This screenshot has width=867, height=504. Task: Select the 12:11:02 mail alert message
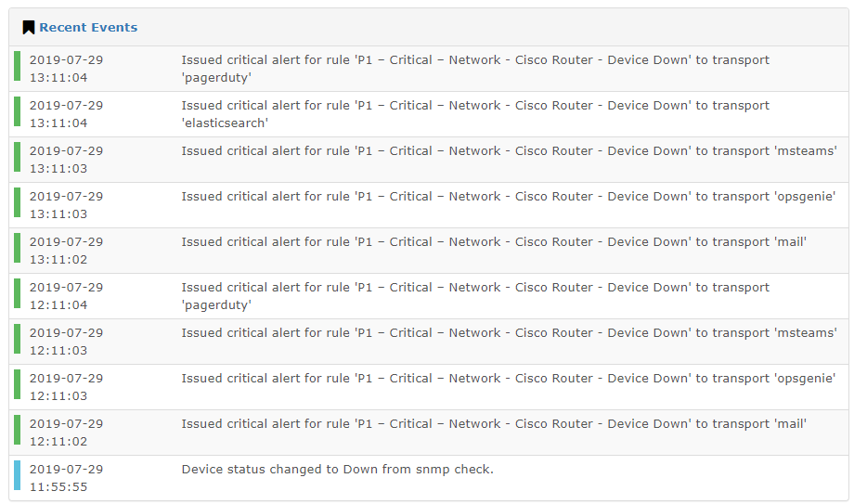495,424
